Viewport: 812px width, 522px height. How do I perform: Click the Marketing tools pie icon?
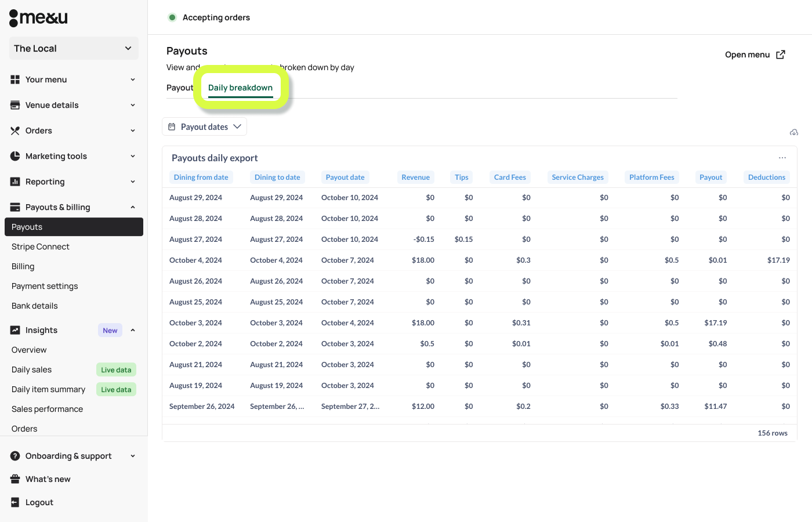(x=15, y=156)
